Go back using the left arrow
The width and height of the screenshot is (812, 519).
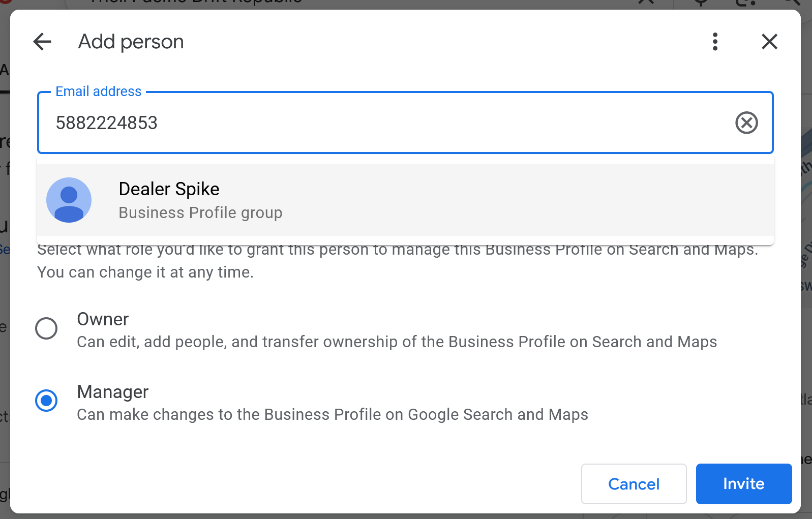coord(42,42)
